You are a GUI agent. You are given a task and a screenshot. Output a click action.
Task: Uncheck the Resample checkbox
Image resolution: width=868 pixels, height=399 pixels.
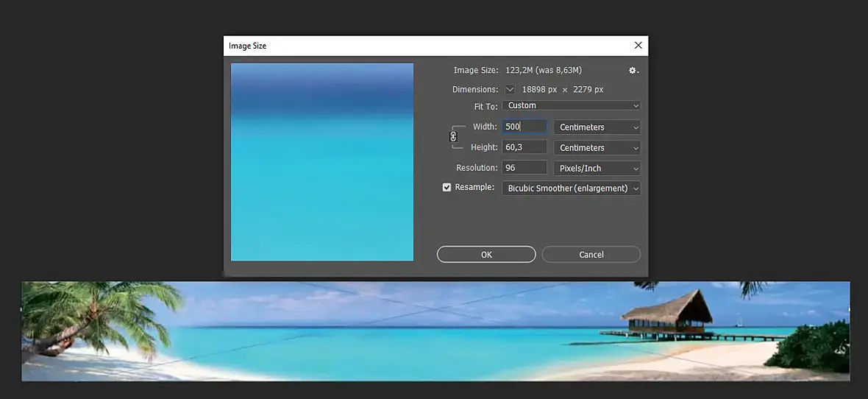pos(447,187)
